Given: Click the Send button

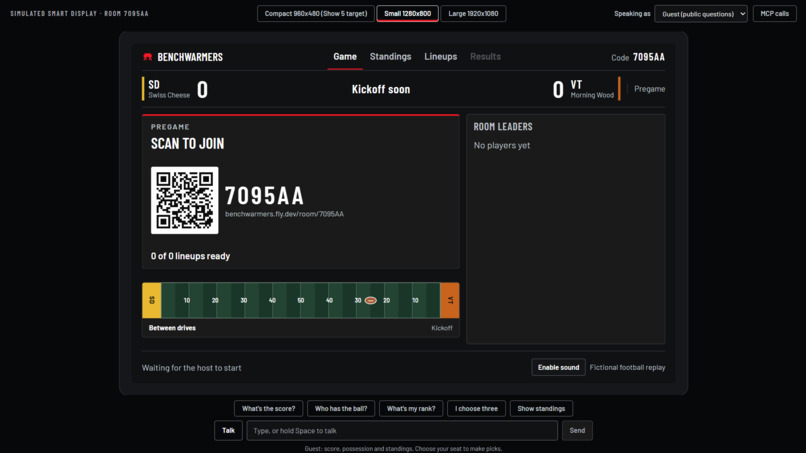Looking at the screenshot, I should pos(577,430).
